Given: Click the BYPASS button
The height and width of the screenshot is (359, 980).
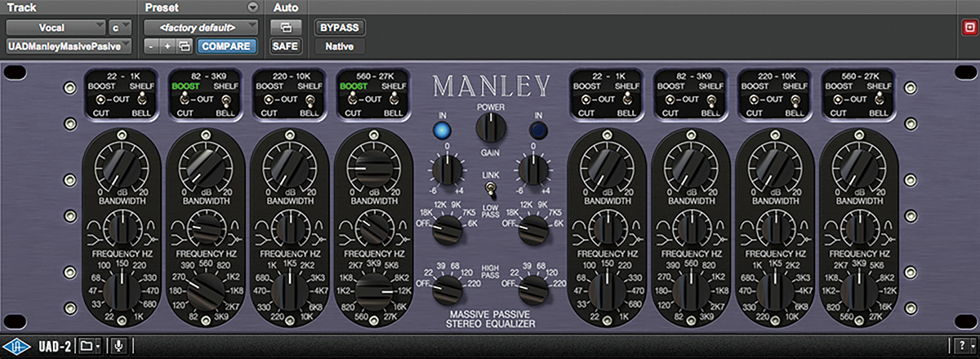Looking at the screenshot, I should 339,27.
